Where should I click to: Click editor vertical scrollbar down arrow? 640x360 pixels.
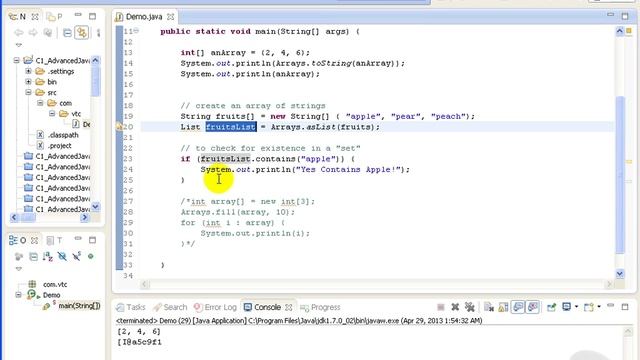[620, 274]
